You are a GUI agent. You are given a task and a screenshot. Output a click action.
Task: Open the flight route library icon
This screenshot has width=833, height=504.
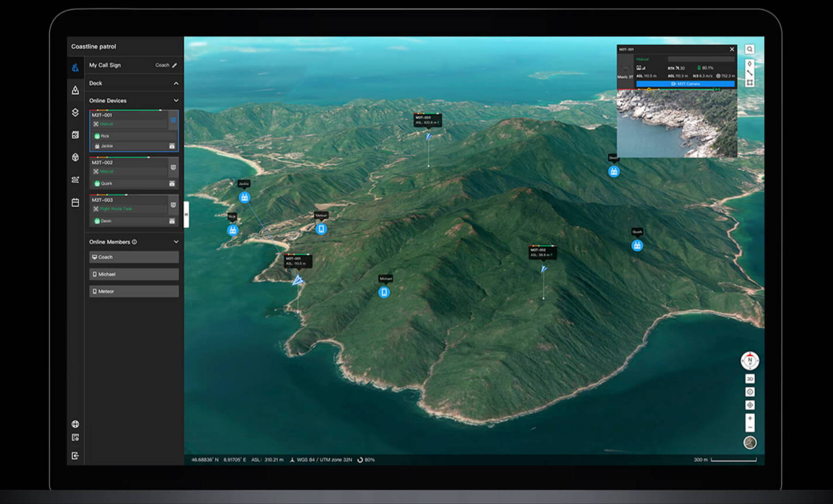click(75, 180)
